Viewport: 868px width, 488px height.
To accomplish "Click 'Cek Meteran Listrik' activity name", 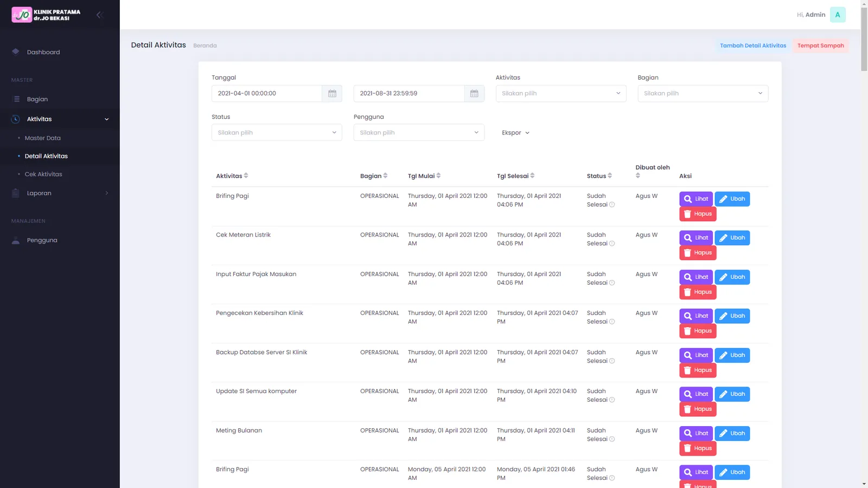I will tap(243, 235).
